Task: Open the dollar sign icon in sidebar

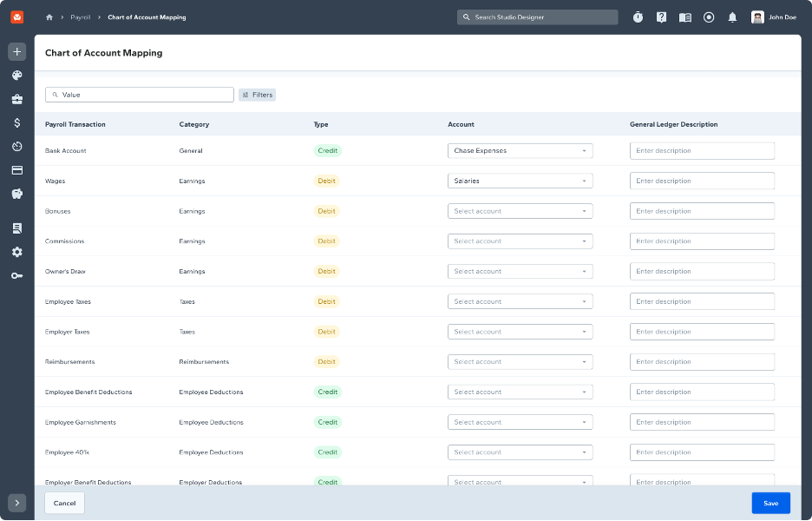Action: pos(17,122)
